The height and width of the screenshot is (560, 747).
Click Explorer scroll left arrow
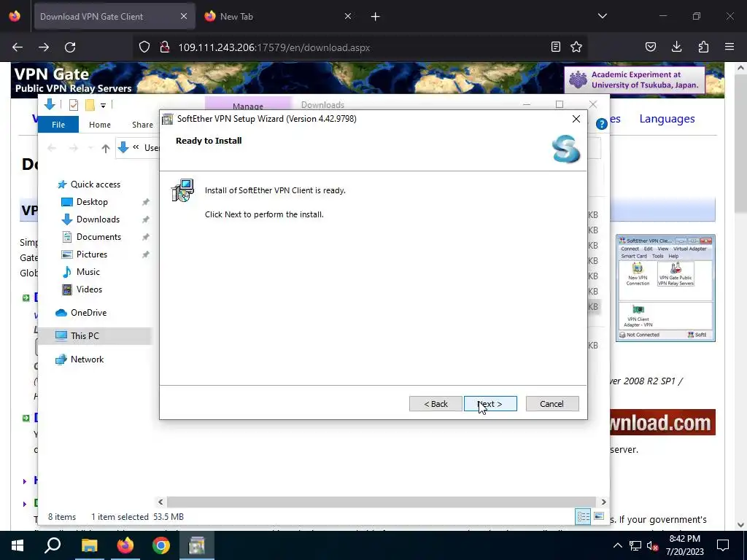(160, 502)
